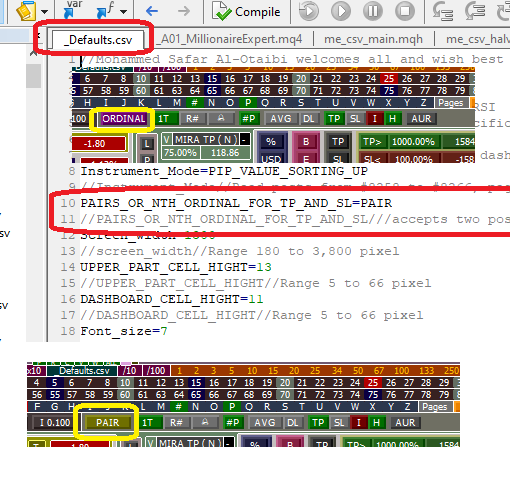Toggle green TP beside DL in upper dashboard
510x480 pixels.
pyautogui.click(x=334, y=119)
